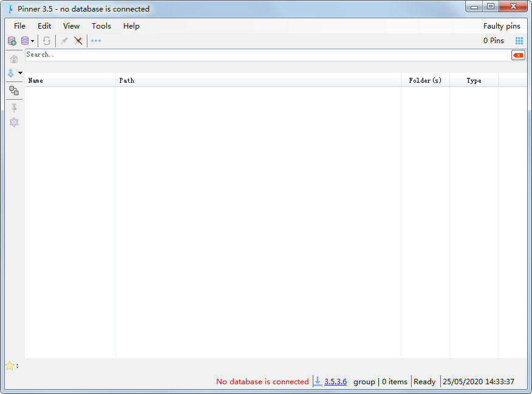
Task: Click the three dots more options icon
Action: [96, 41]
